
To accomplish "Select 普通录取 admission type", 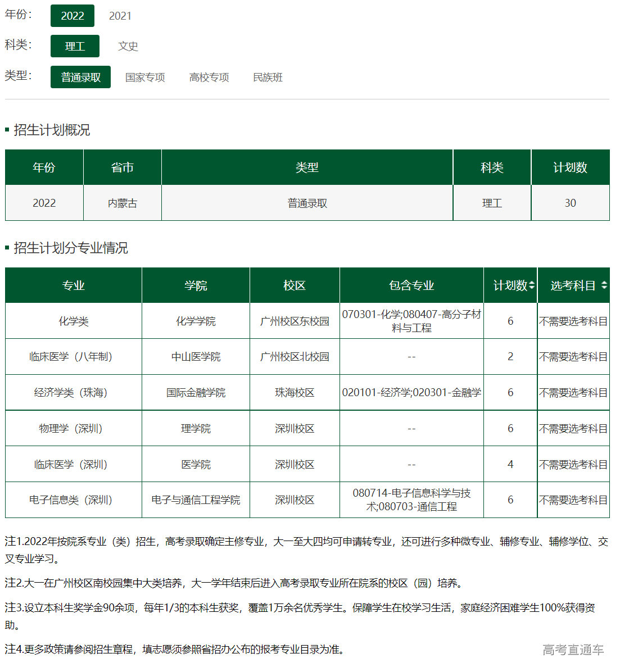I will click(x=80, y=77).
